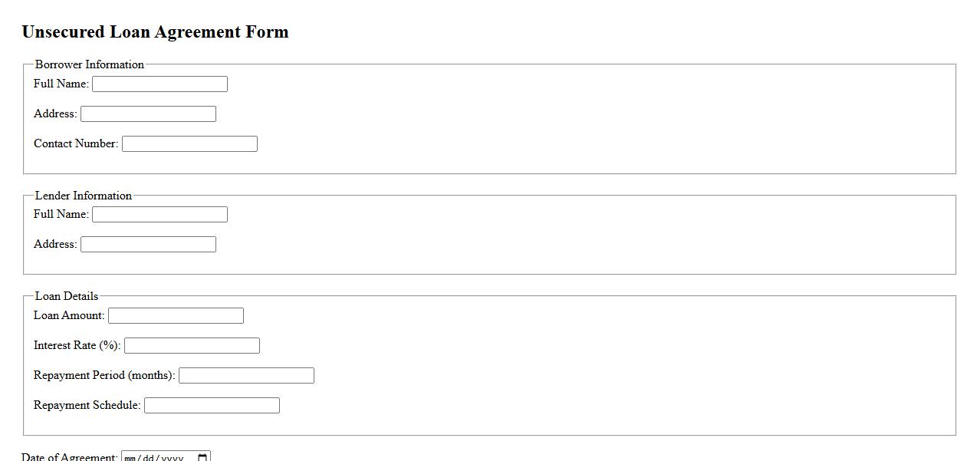Open the Date of Agreement calendar picker
The image size is (980, 461).
pos(202,458)
